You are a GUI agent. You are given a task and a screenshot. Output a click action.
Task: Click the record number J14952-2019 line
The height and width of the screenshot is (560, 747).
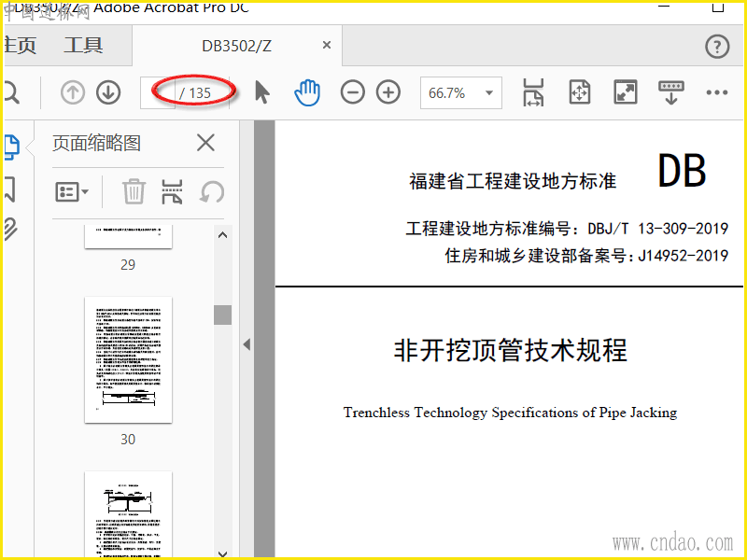(586, 256)
